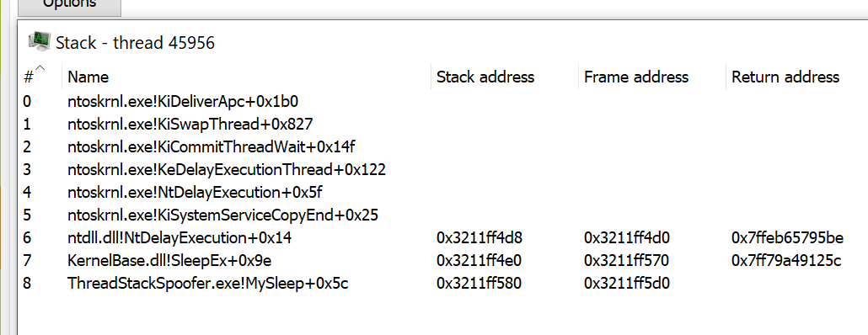The height and width of the screenshot is (335, 868).
Task: Click the Stack address column header
Action: coord(504,77)
